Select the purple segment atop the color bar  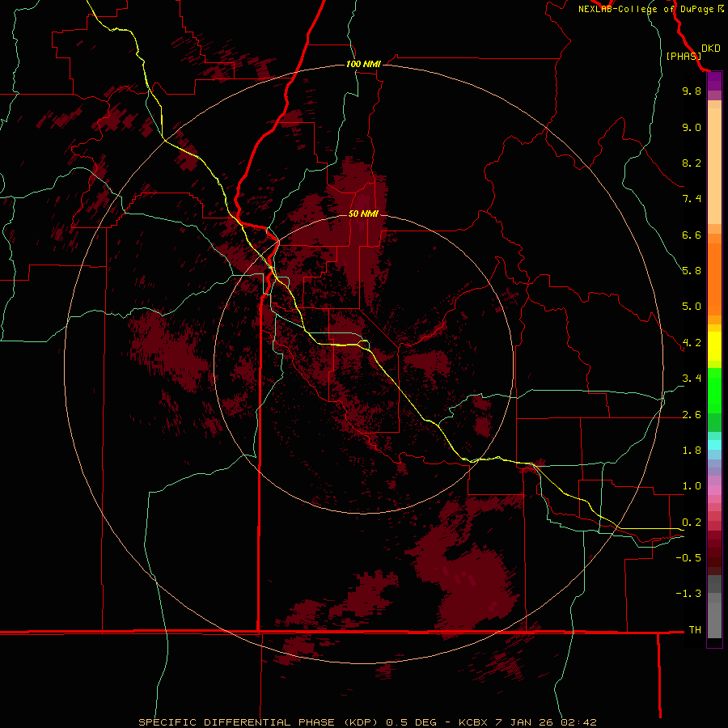coord(714,81)
